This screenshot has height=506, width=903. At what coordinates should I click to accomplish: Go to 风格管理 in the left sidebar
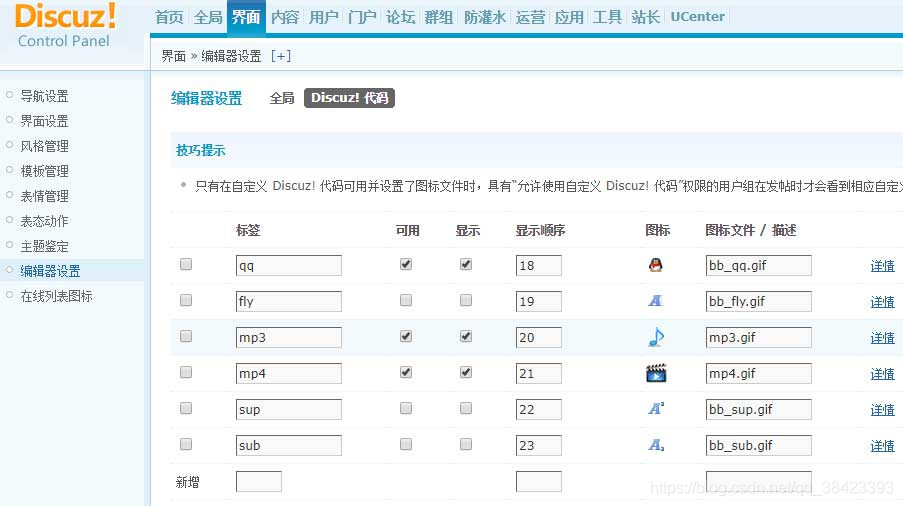click(45, 146)
